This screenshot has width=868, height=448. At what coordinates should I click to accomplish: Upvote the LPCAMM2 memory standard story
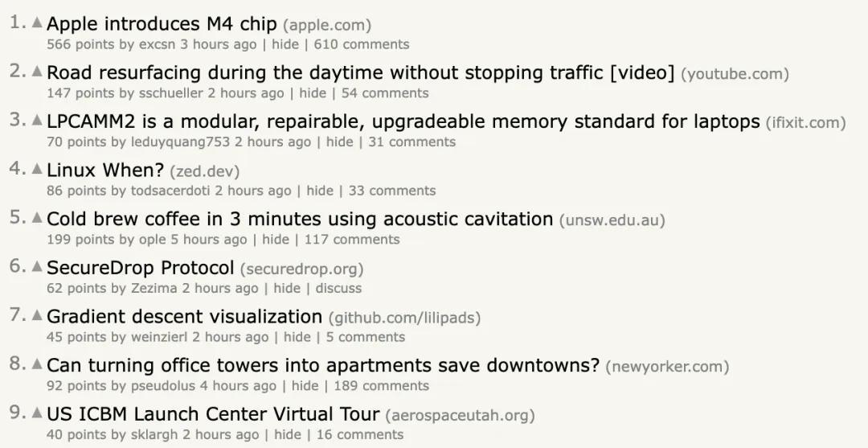tap(37, 120)
